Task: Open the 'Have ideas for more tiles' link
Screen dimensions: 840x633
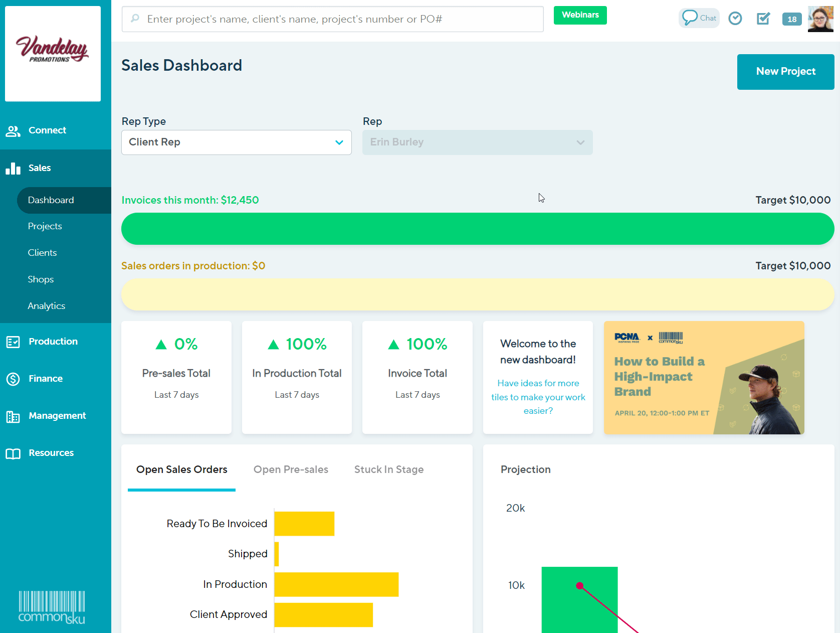Action: pos(538,397)
